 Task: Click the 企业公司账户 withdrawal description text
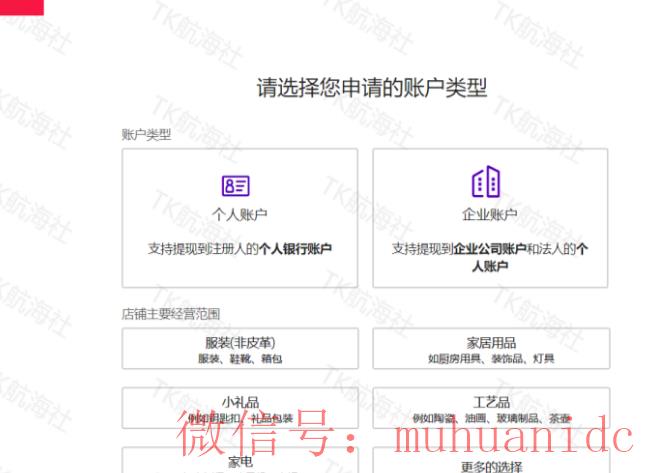click(x=490, y=257)
